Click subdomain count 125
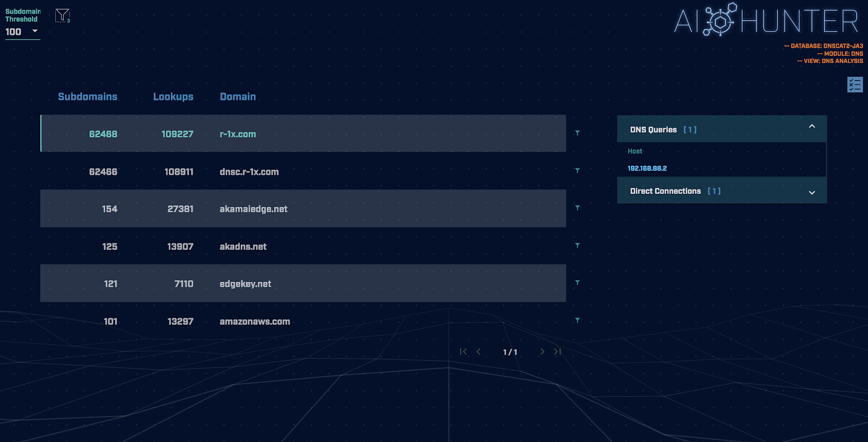 coord(110,247)
